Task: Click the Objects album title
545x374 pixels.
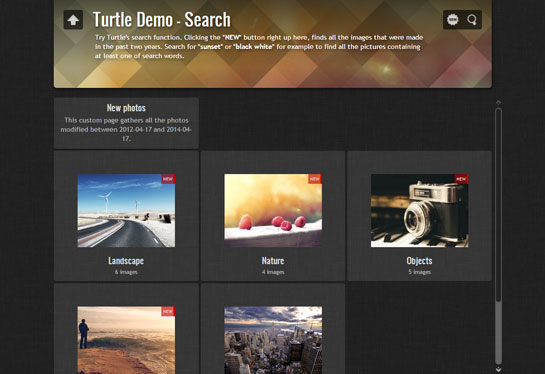Action: [x=420, y=261]
